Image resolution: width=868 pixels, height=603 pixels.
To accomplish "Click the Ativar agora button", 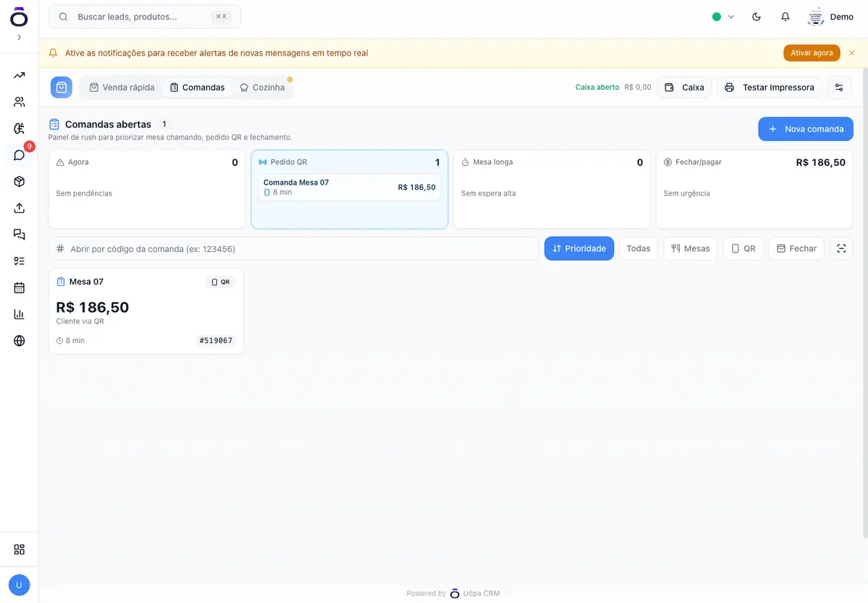I will click(812, 53).
